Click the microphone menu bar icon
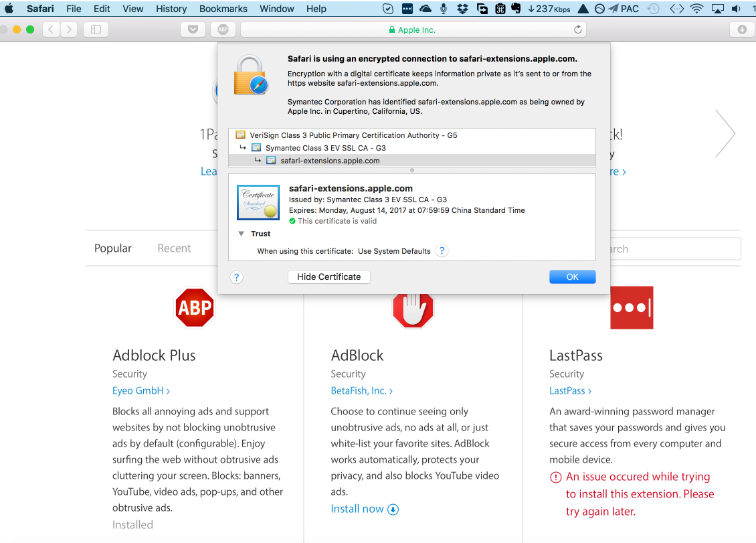 pyautogui.click(x=444, y=9)
